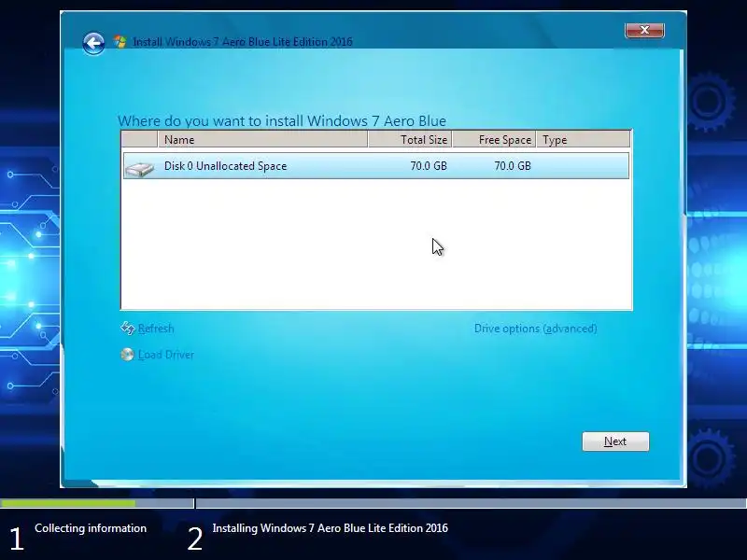747x560 pixels.
Task: Refresh the disk list link
Action: pos(156,329)
